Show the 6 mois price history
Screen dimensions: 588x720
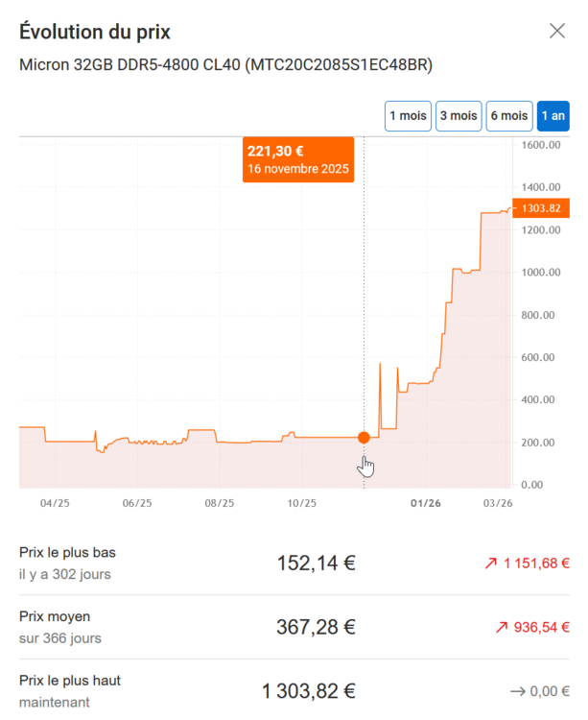coord(509,116)
